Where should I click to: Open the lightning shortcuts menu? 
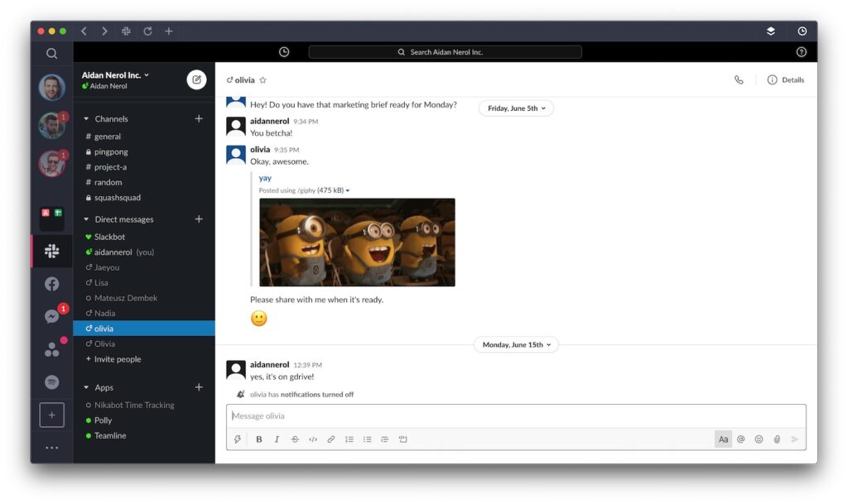(x=238, y=439)
